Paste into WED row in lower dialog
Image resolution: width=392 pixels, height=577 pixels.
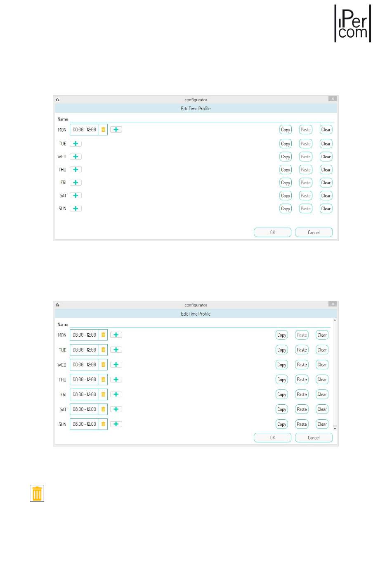tap(302, 365)
